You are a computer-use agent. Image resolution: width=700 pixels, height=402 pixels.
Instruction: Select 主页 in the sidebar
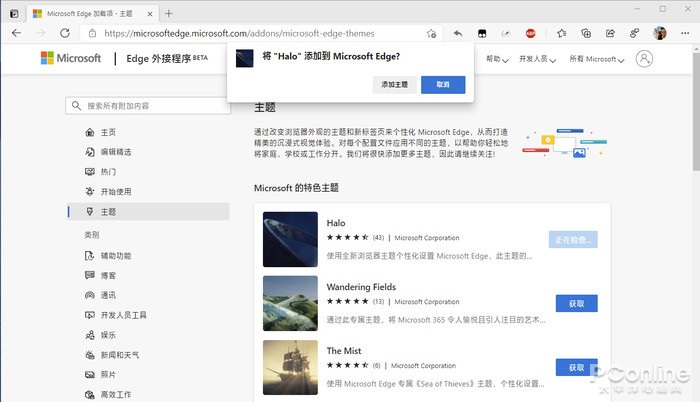(108, 132)
